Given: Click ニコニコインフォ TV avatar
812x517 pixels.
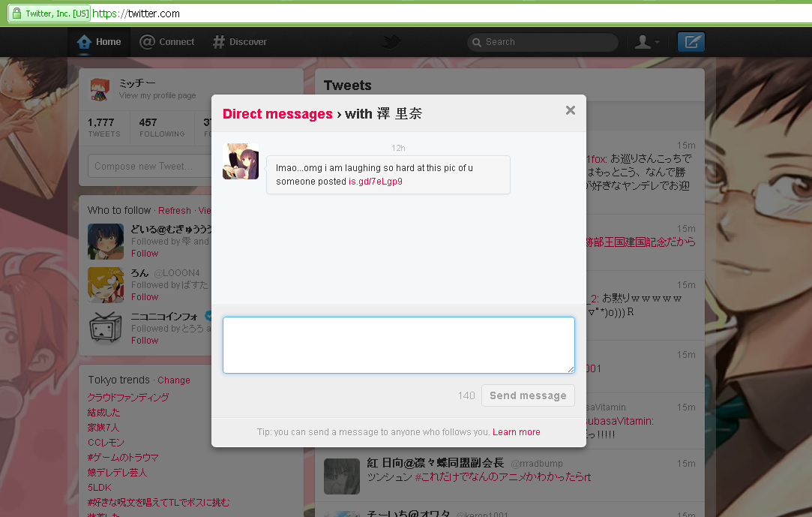Looking at the screenshot, I should tap(106, 329).
